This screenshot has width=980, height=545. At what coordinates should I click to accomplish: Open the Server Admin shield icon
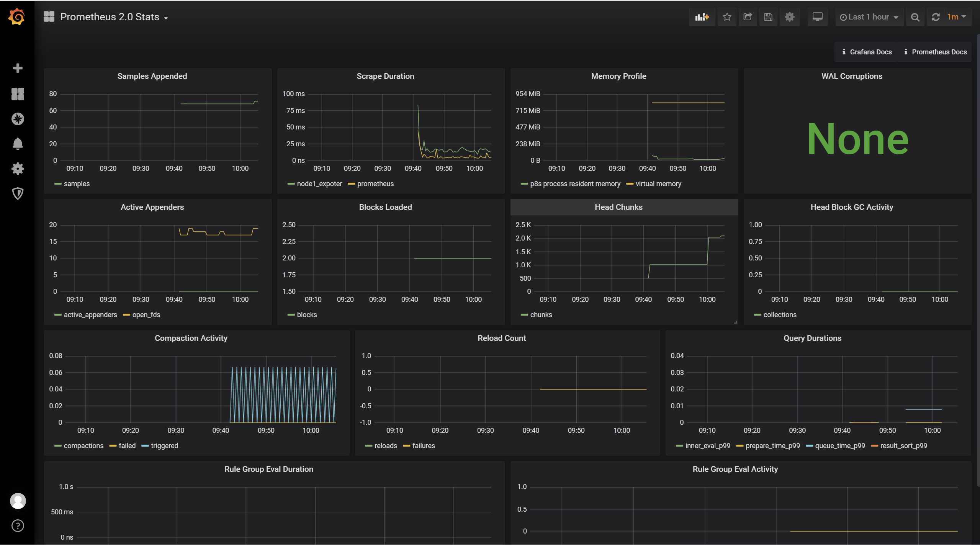click(18, 193)
